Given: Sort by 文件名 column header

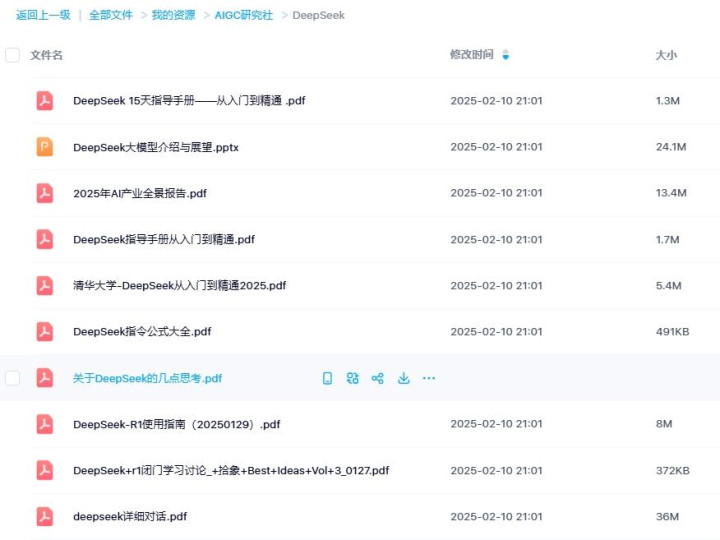Looking at the screenshot, I should click(x=46, y=55).
